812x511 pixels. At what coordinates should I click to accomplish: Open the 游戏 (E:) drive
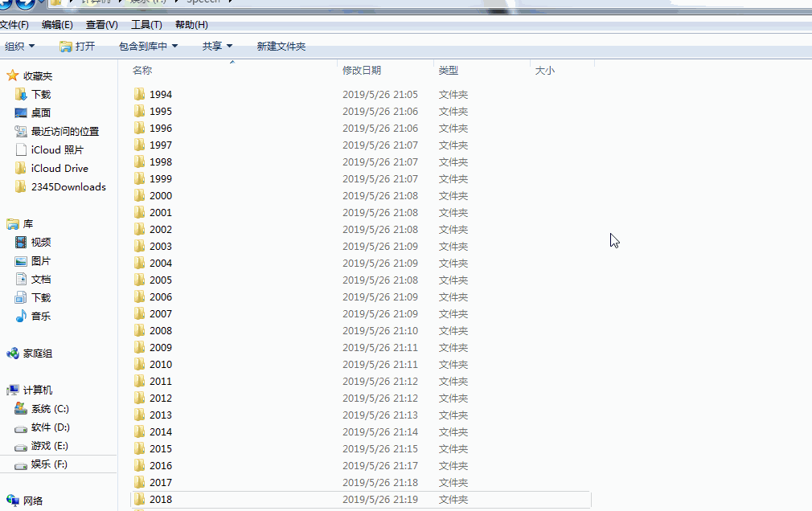click(x=49, y=446)
